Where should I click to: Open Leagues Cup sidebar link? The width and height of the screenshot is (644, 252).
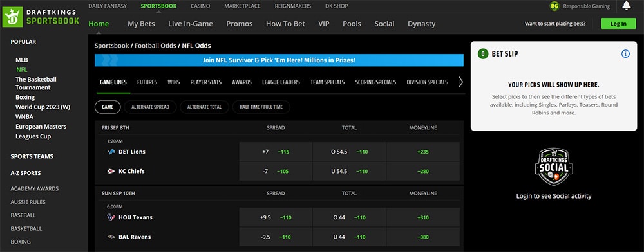click(33, 136)
